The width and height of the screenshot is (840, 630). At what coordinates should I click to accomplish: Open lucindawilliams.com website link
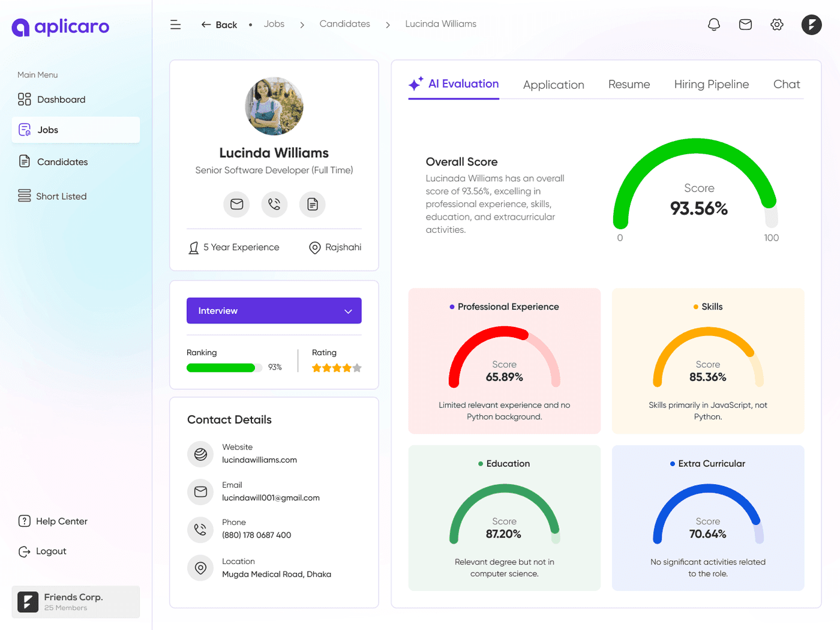tap(260, 460)
